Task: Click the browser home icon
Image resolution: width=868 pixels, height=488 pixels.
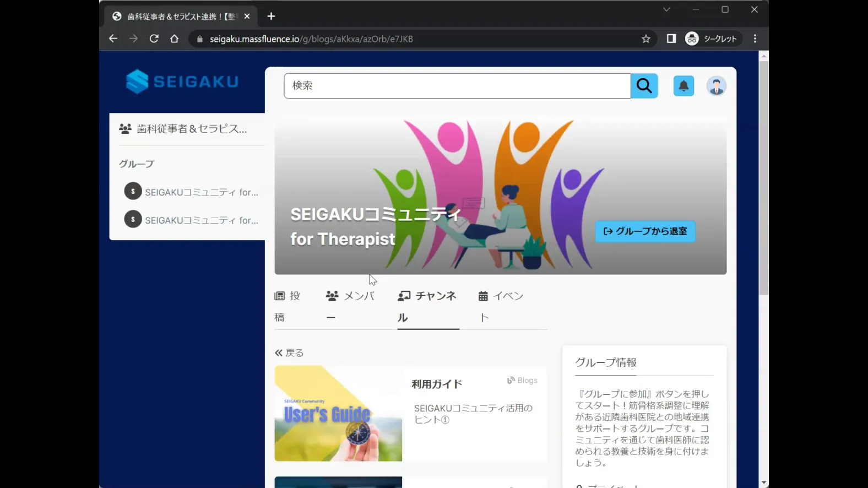Action: point(174,39)
